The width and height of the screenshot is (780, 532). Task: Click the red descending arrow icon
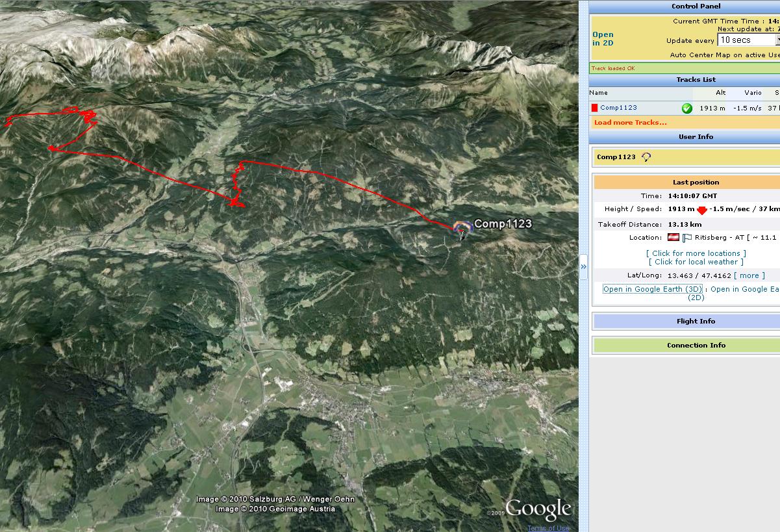[701, 210]
